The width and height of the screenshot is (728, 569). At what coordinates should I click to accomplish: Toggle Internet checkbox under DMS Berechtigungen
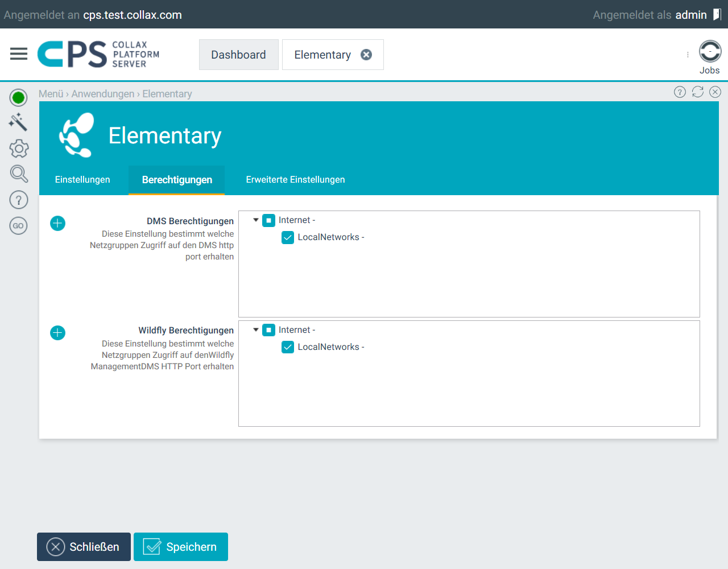pyautogui.click(x=269, y=220)
